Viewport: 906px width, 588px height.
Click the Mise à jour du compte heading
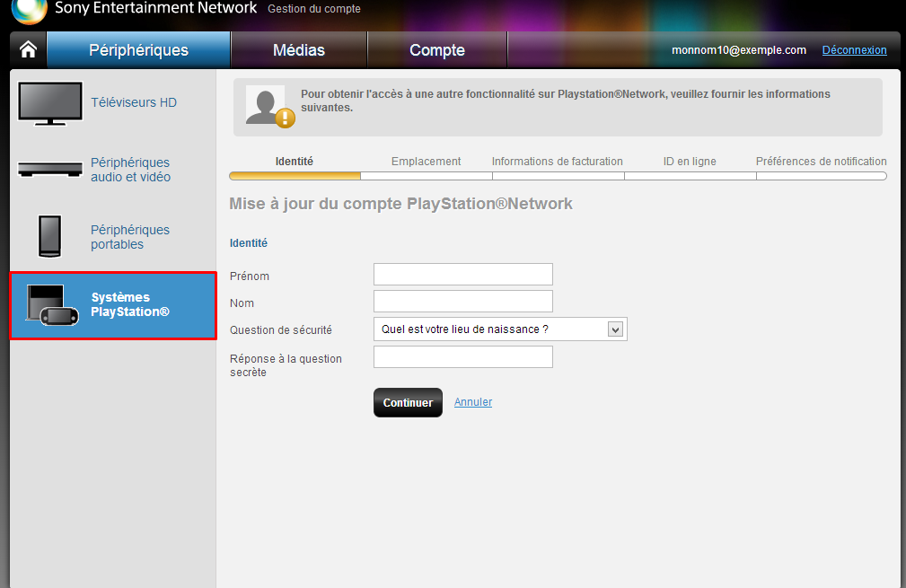coord(401,204)
